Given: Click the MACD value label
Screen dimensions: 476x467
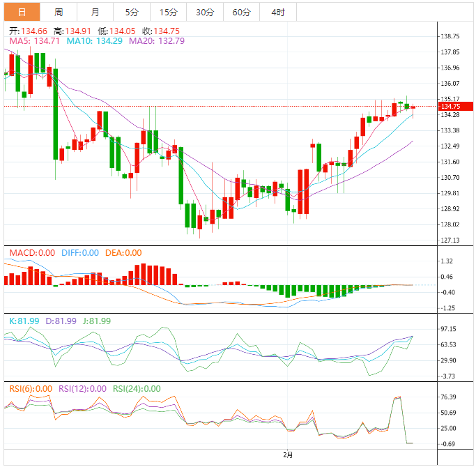Looking at the screenshot, I should tap(32, 253).
